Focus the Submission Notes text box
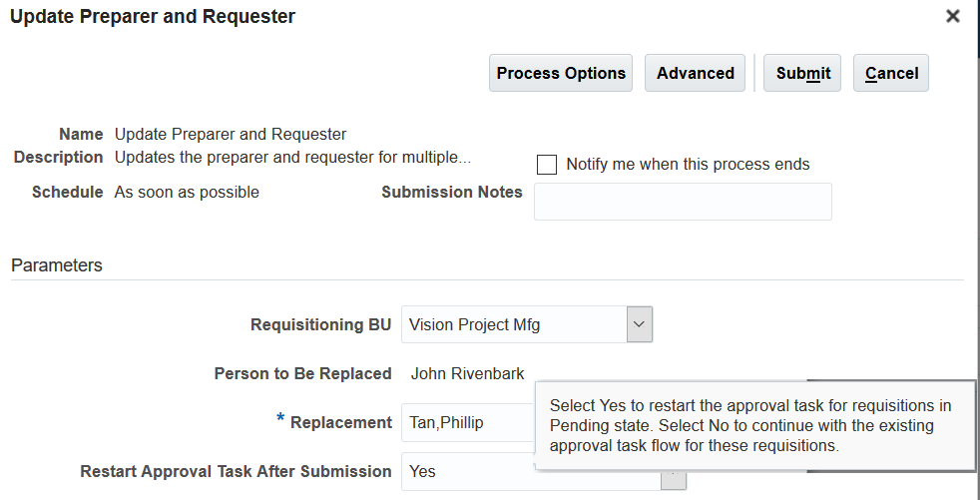This screenshot has width=980, height=500. (683, 202)
